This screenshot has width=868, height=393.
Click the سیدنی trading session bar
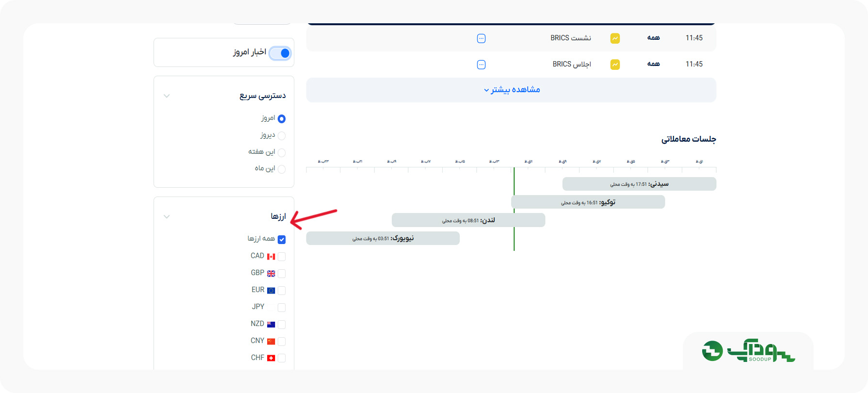639,184
